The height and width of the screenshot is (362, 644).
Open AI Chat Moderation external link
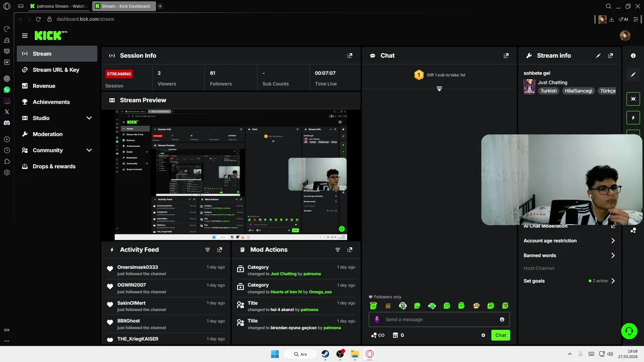(x=613, y=226)
